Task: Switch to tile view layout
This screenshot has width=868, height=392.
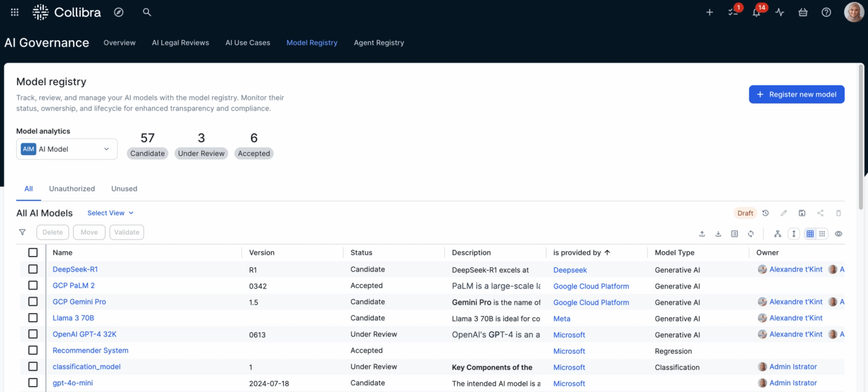Action: (x=822, y=234)
